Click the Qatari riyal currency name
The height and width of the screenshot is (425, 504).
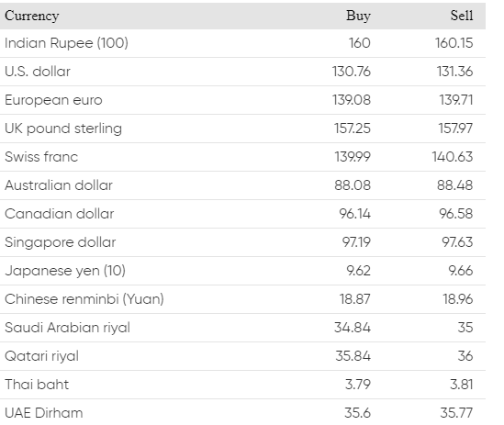[x=42, y=356]
